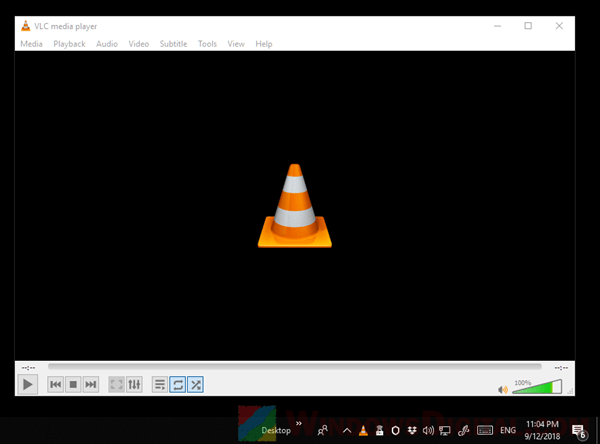Open network tray icon
The height and width of the screenshot is (444, 600).
[x=445, y=431]
